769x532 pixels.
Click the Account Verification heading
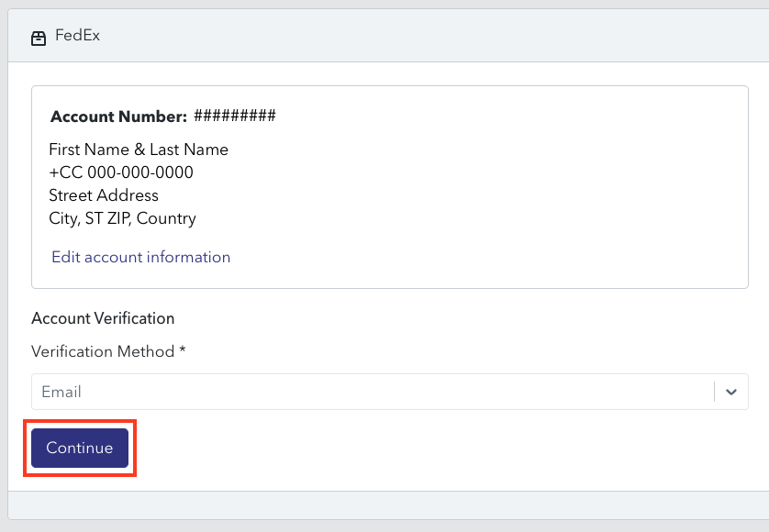103,318
